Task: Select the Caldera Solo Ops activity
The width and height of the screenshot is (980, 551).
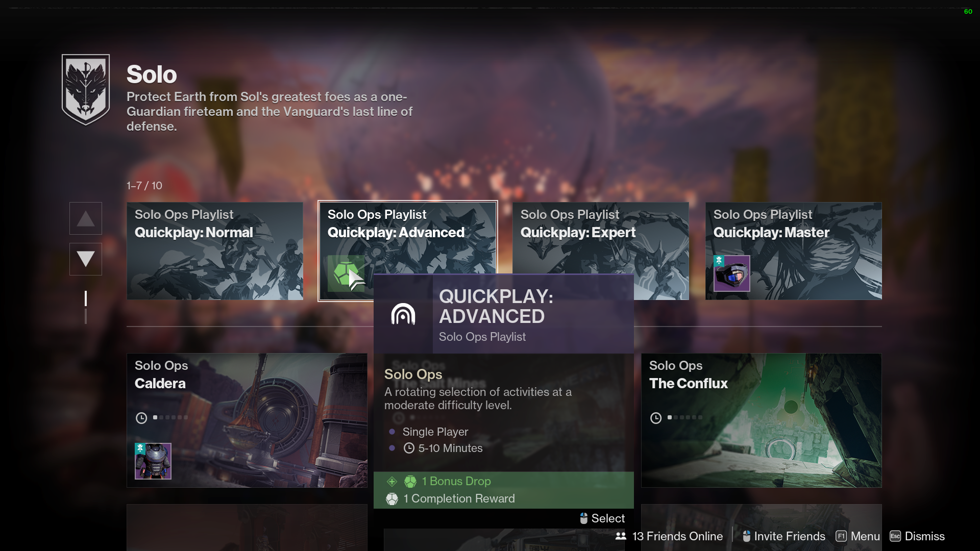Action: [247, 420]
